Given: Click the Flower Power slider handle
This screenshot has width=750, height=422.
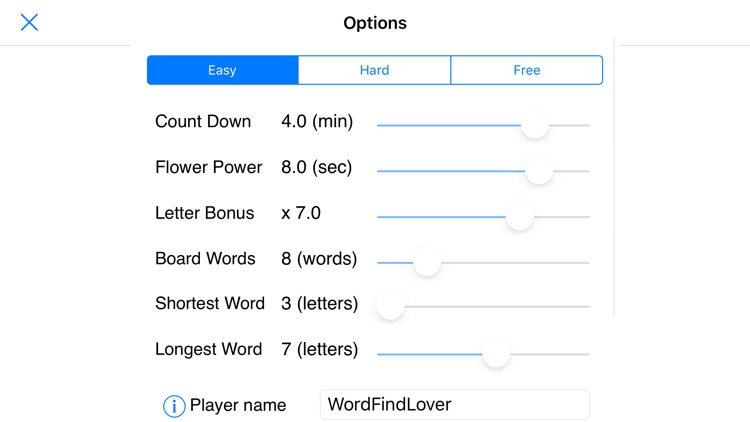Looking at the screenshot, I should 539,171.
